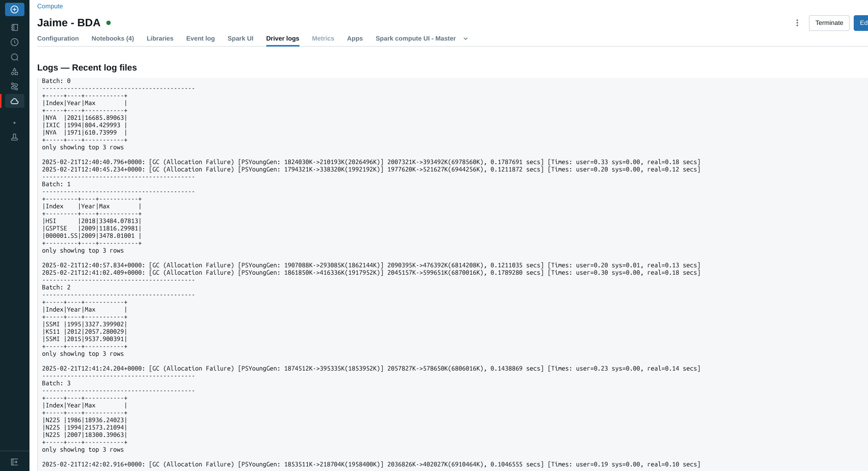Switch to the Libraries tab
This screenshot has width=868, height=471.
pyautogui.click(x=160, y=38)
